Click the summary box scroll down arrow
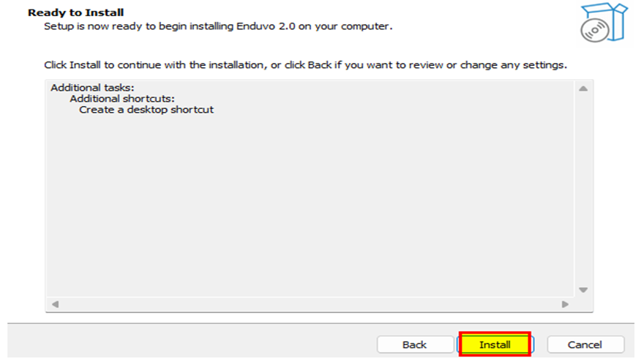 [583, 290]
